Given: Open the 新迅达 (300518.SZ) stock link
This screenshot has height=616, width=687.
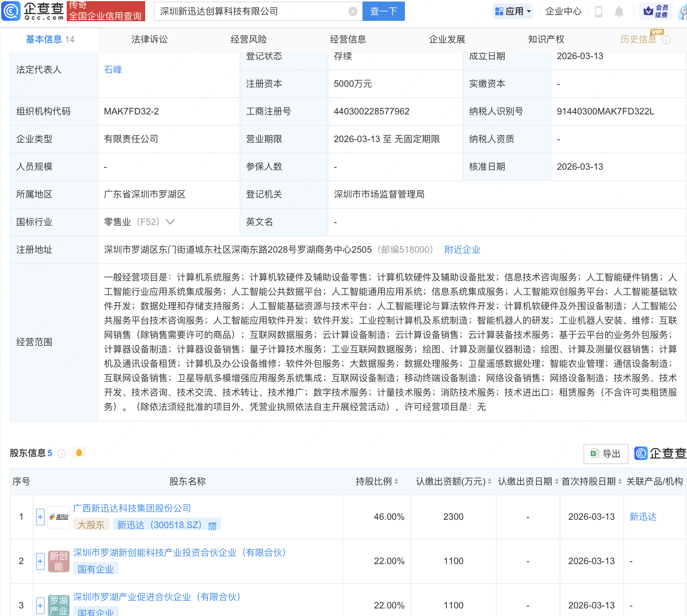Looking at the screenshot, I should click(x=159, y=525).
